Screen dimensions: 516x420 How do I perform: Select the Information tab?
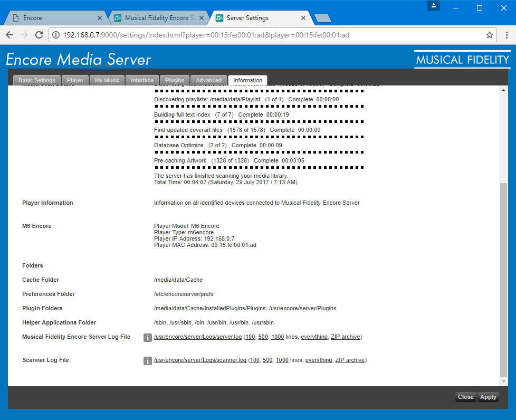tap(248, 80)
